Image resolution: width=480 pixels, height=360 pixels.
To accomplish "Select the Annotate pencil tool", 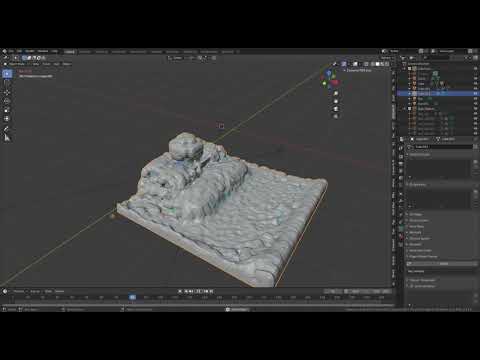I will click(x=7, y=129).
